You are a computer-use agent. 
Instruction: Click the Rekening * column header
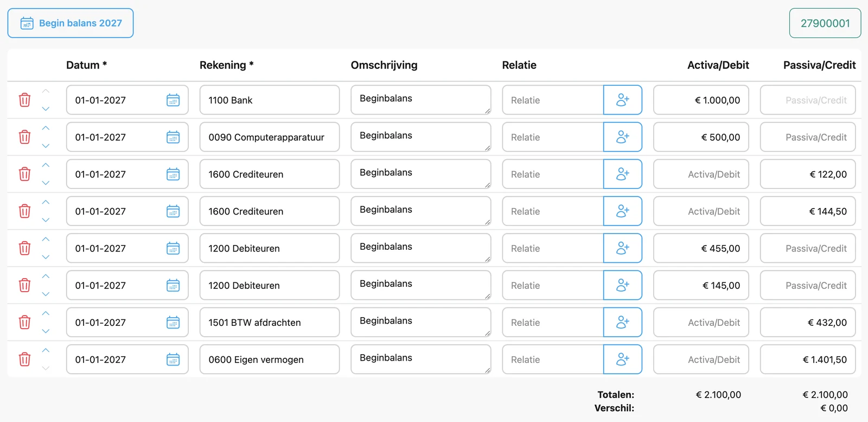tap(227, 65)
